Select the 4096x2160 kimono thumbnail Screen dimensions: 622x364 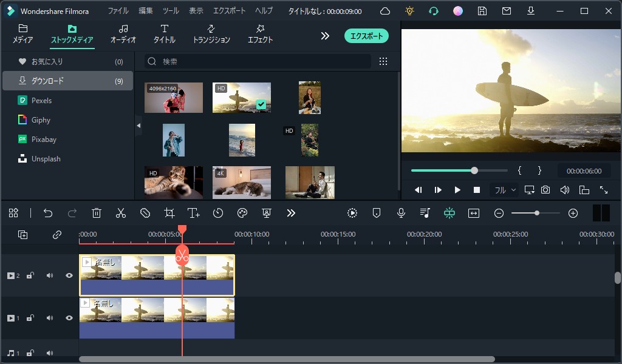(174, 98)
